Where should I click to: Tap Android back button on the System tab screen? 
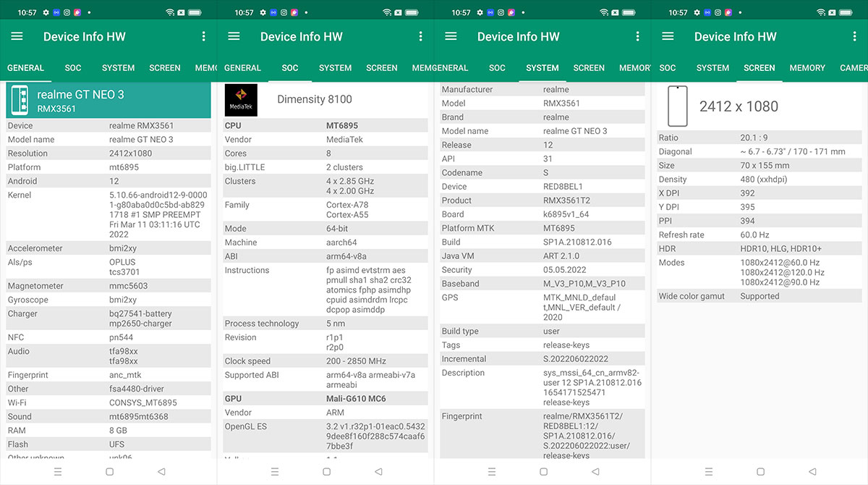pos(595,471)
